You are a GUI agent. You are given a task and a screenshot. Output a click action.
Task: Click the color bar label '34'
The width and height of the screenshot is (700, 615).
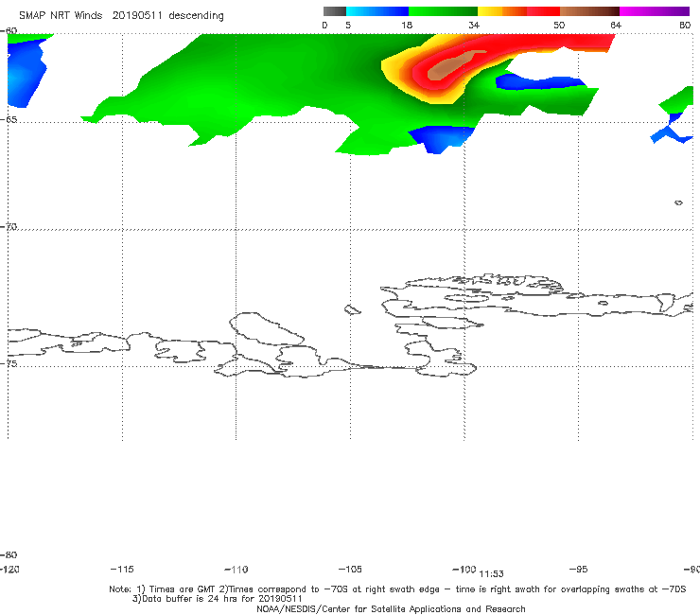tap(474, 25)
